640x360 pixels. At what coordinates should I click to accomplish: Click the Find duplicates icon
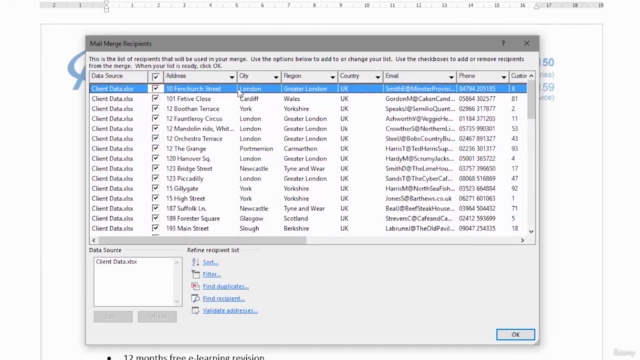point(196,286)
